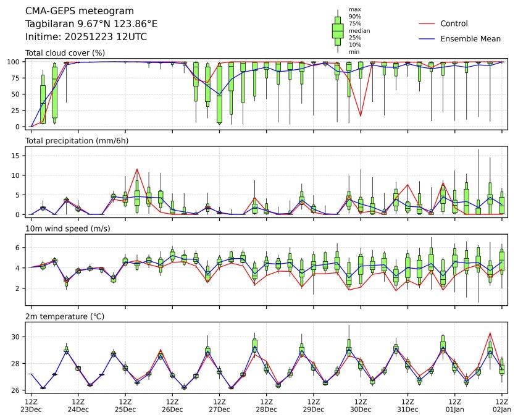The image size is (518, 420).
Task: Click the "min" label in boxplot legend
Action: point(354,52)
